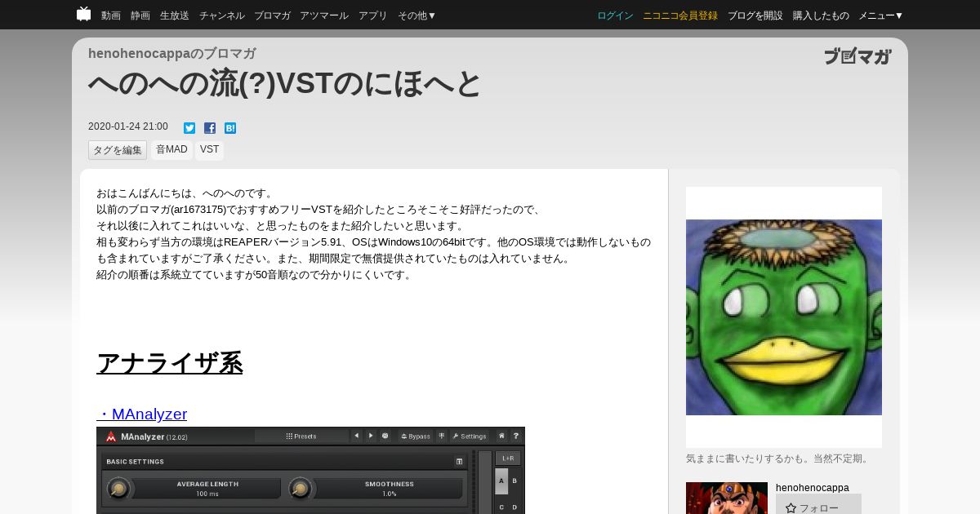Open the ・MAnalyzer link
Viewport: 980px width, 514px height.
coord(142,414)
